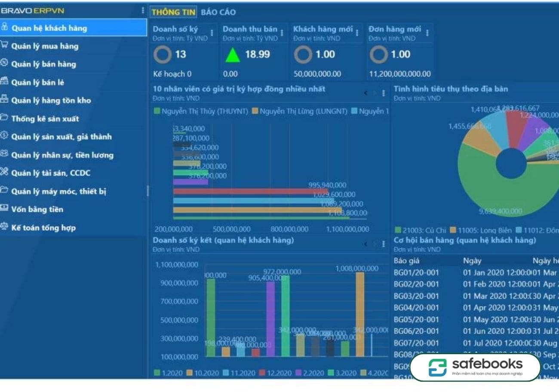Viewport: 559px width, 392px height.
Task: Toggle the 3.2020 legend entry
Action: 342,373
